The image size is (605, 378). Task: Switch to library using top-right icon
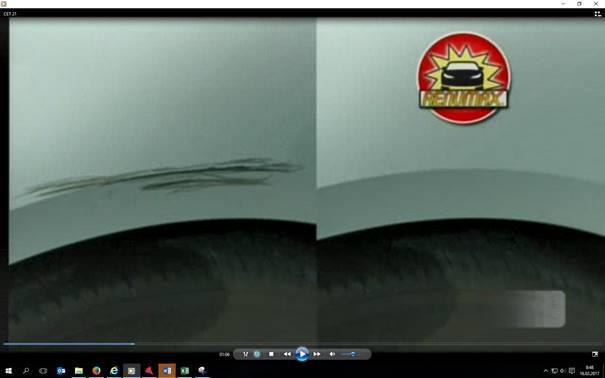tap(598, 14)
